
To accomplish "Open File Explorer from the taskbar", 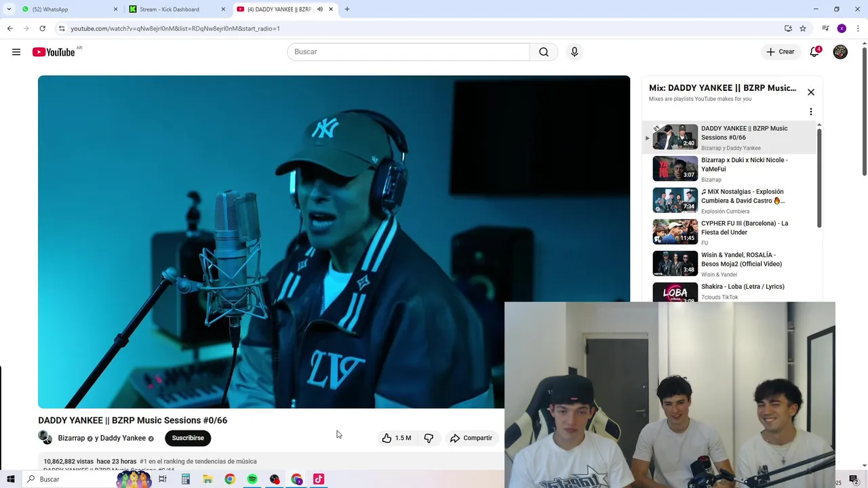I will (x=208, y=479).
